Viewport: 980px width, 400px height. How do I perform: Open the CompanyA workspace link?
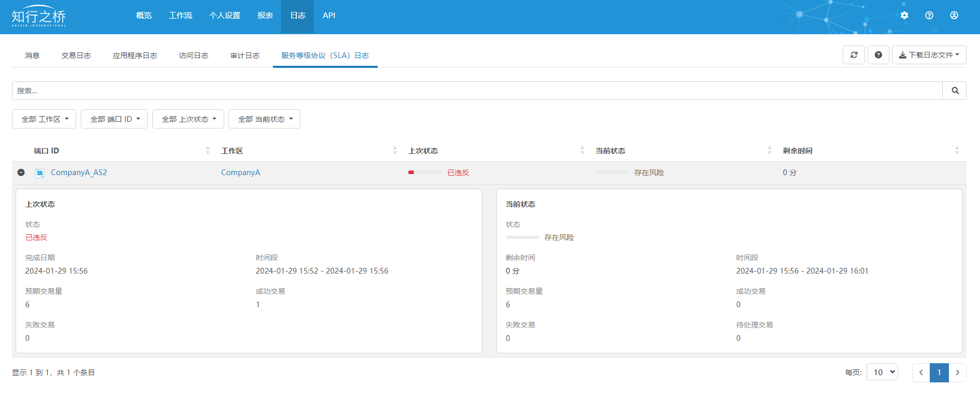tap(240, 173)
